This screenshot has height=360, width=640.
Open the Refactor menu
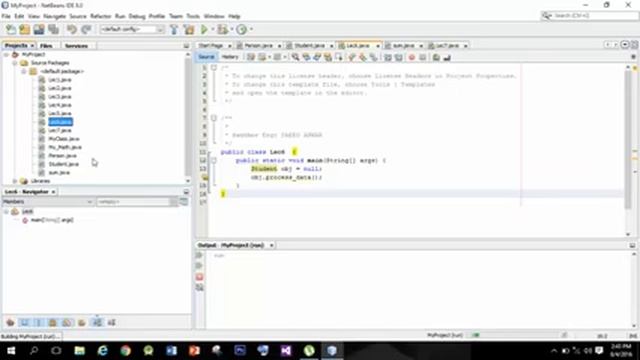pos(100,16)
